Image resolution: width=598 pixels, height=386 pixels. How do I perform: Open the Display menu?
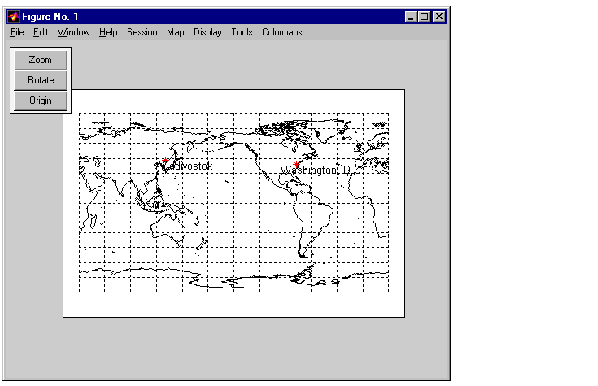point(207,32)
